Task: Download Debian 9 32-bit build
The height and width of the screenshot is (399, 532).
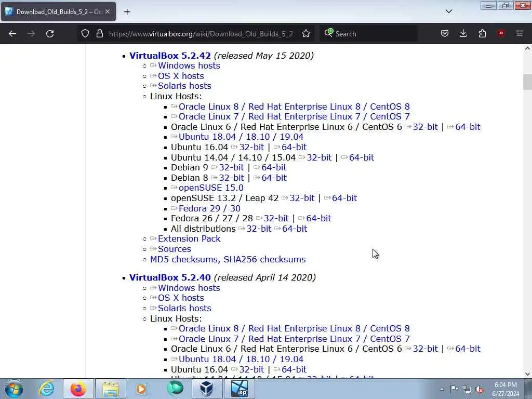Action: (x=231, y=167)
